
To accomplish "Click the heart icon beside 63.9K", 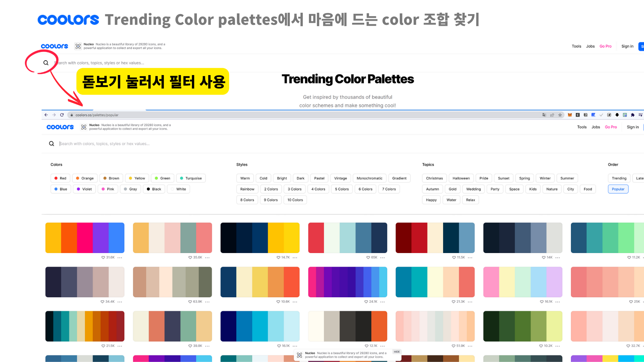I will point(190,302).
